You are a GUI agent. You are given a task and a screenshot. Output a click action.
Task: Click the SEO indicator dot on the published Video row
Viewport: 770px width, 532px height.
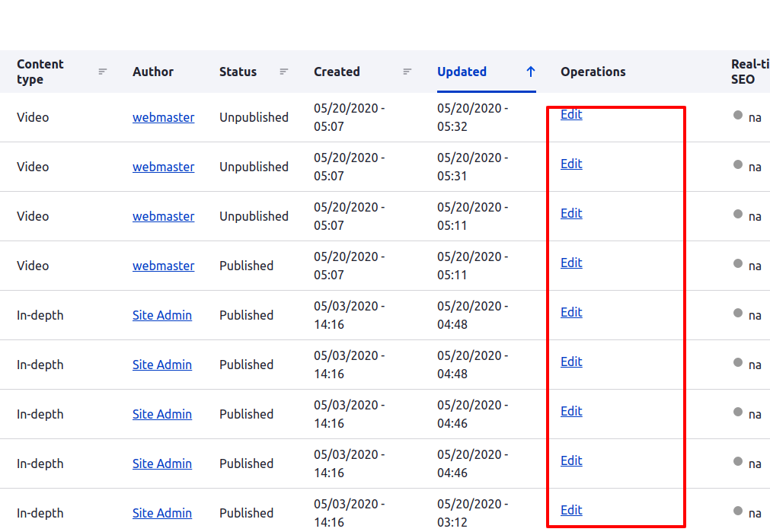(x=736, y=261)
